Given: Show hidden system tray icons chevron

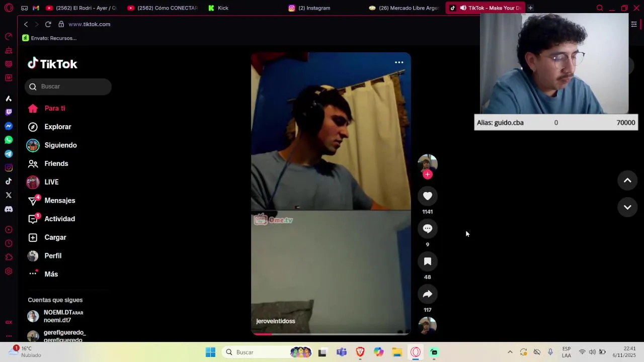Looking at the screenshot, I should 510,352.
